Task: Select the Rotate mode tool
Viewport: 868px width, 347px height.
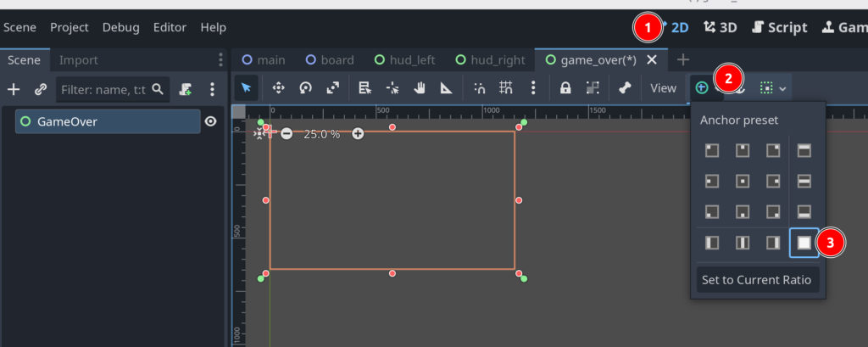Action: pyautogui.click(x=305, y=87)
